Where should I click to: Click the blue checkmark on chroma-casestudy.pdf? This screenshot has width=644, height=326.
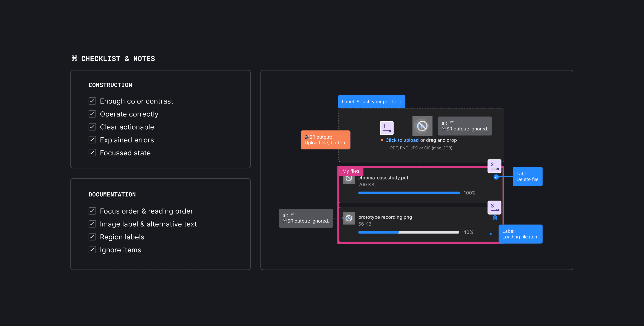[x=496, y=177]
